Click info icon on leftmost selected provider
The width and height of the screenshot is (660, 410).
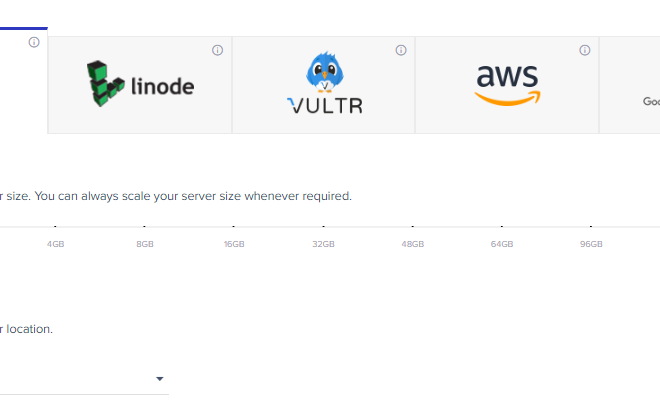[x=34, y=42]
